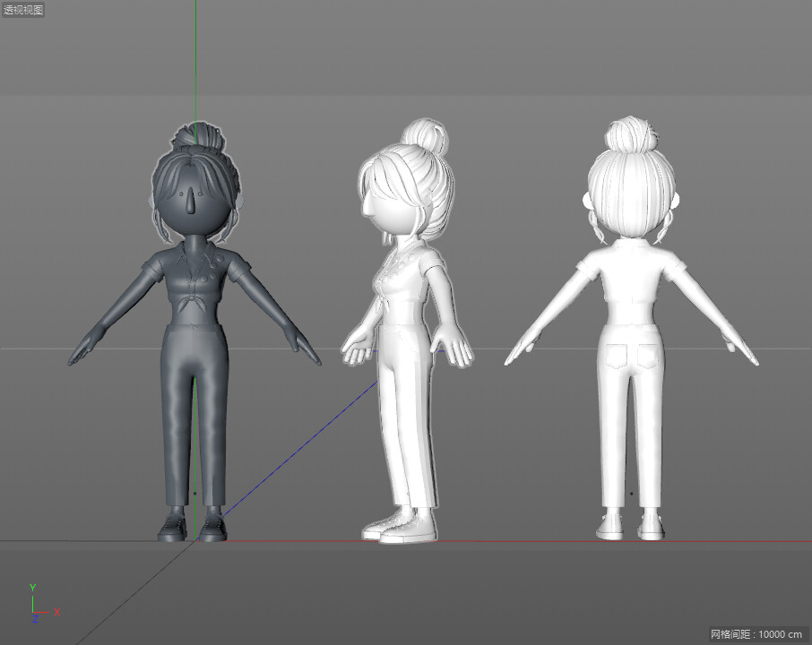Click the blue Z axis label in the gizmo

click(x=35, y=619)
